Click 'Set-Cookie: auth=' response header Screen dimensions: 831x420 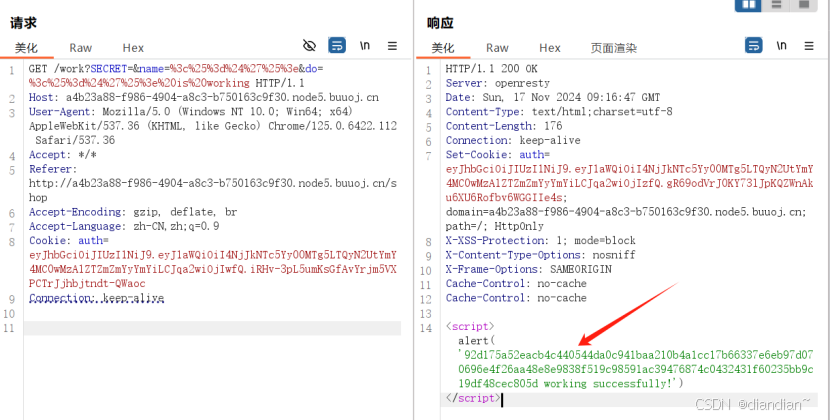coord(498,155)
